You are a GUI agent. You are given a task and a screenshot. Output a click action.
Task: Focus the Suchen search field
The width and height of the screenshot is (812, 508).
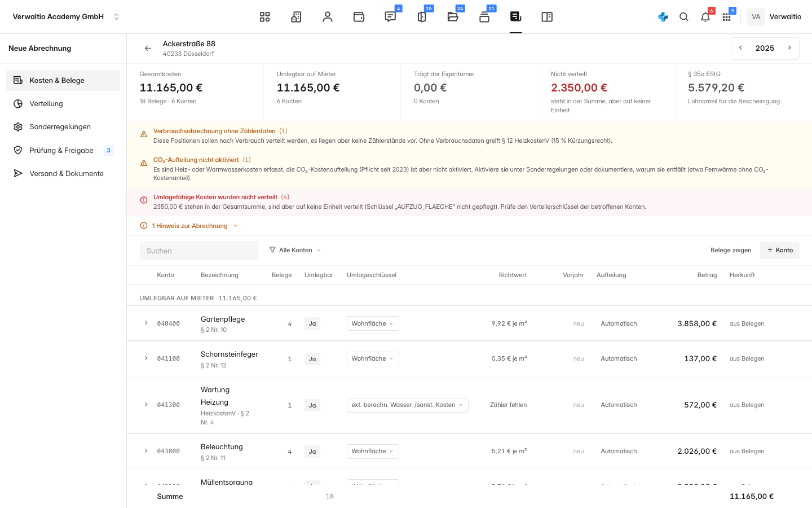[199, 251]
